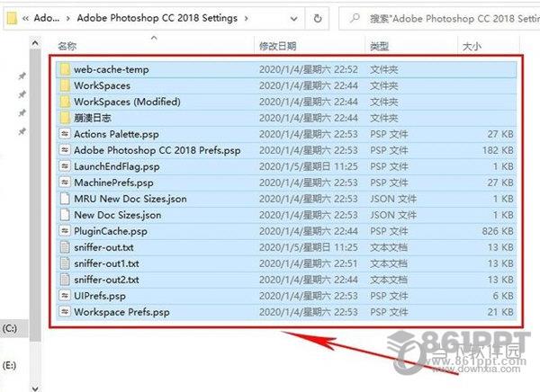540x392 pixels.
Task: Click navigation pane scroll up arrow
Action: 35,43
